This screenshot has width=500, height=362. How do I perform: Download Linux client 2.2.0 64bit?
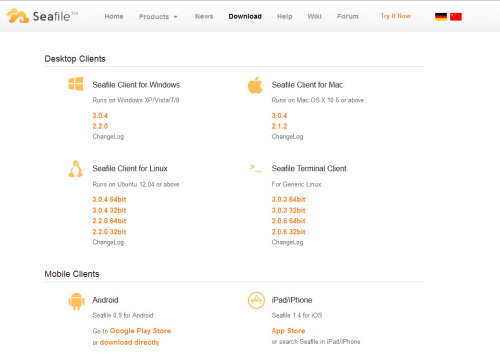click(109, 221)
